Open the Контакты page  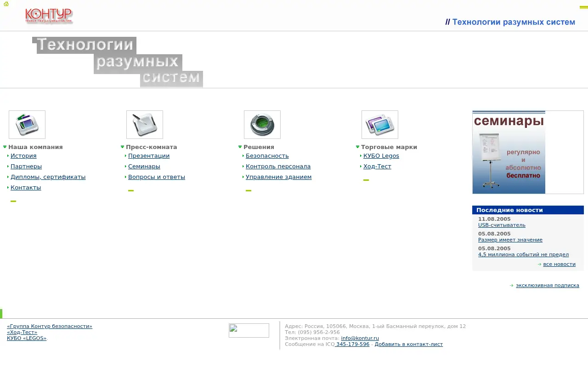coord(26,188)
